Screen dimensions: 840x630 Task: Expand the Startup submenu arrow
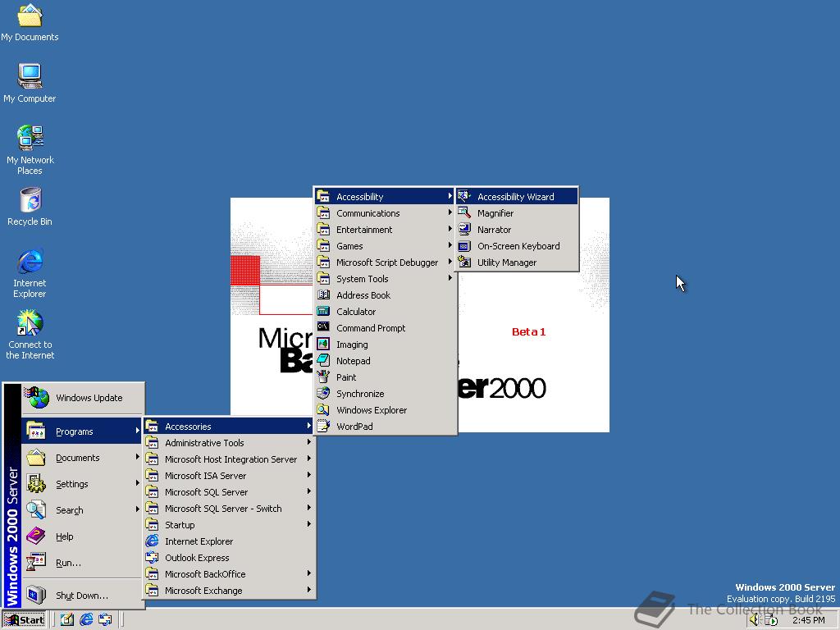click(x=309, y=524)
